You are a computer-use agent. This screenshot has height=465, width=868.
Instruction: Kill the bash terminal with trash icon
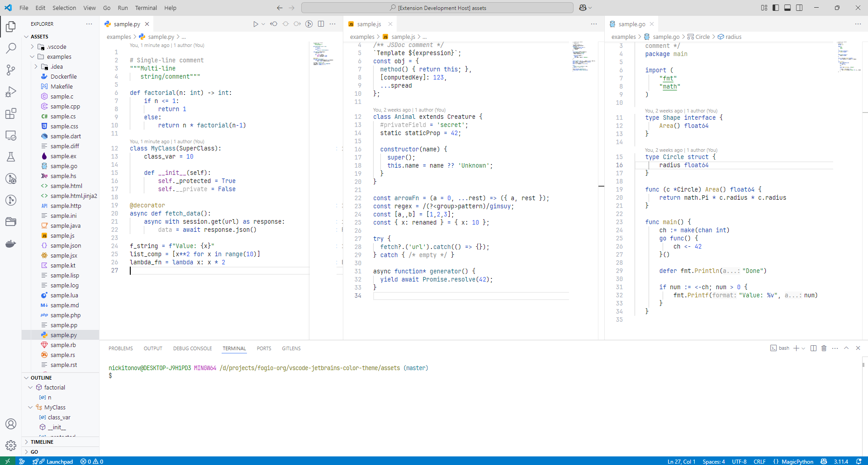[824, 348]
